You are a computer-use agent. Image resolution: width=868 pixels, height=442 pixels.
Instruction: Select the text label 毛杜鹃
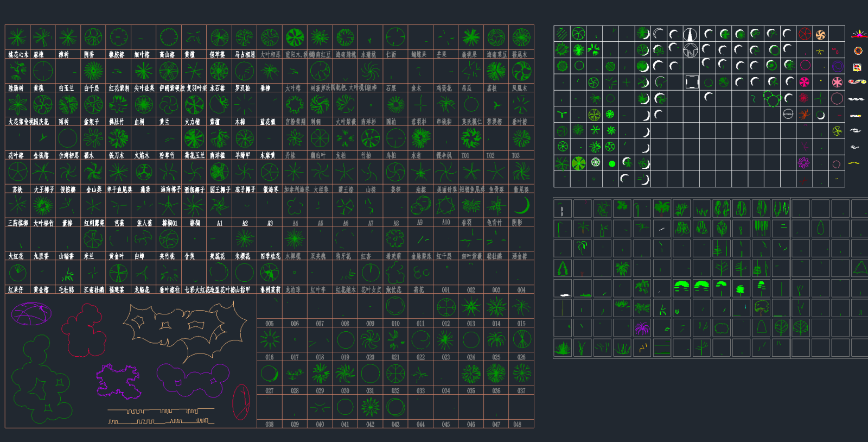point(66,290)
